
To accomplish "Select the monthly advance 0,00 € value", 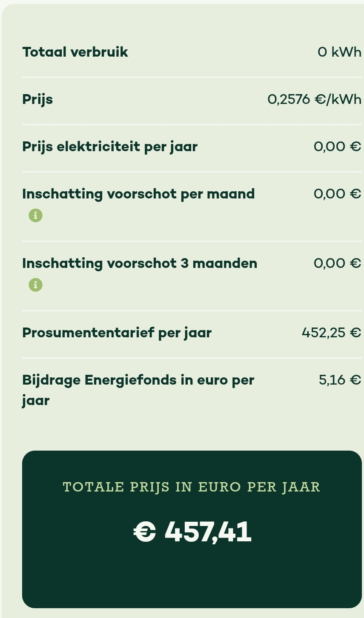I will click(x=337, y=194).
